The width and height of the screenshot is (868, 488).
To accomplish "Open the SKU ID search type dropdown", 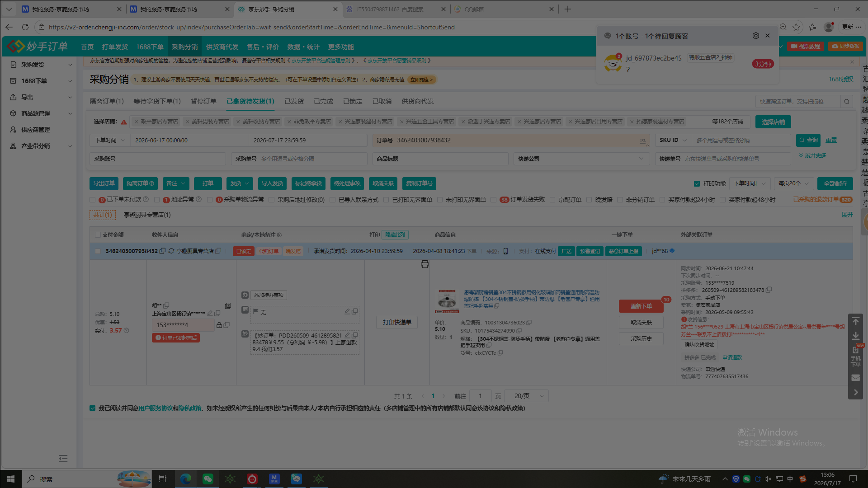I will pyautogui.click(x=673, y=141).
